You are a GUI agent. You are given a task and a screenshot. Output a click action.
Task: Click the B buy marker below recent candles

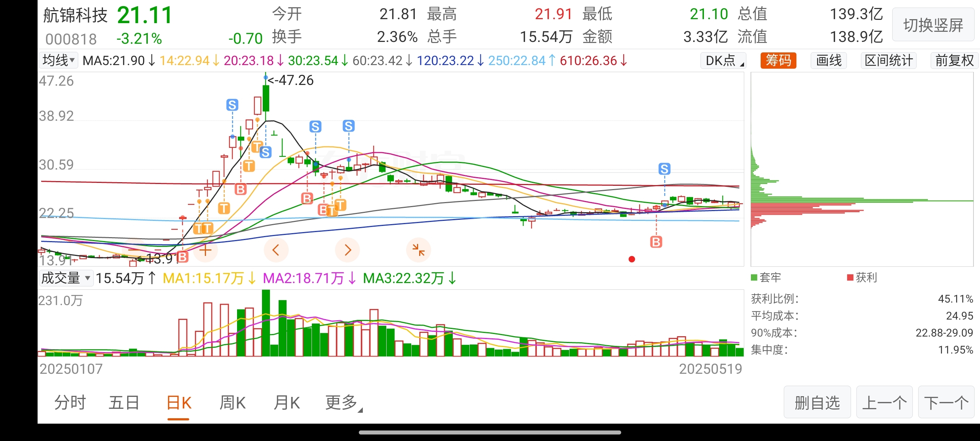click(x=656, y=241)
